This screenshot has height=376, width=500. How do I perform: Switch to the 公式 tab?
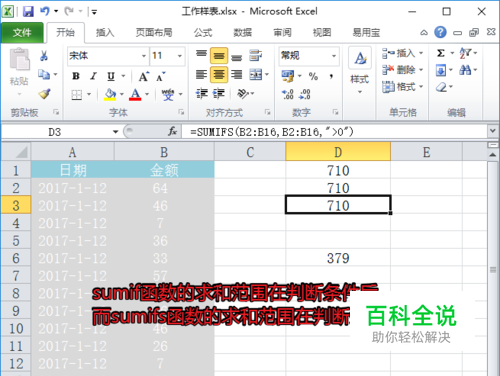pyautogui.click(x=203, y=33)
